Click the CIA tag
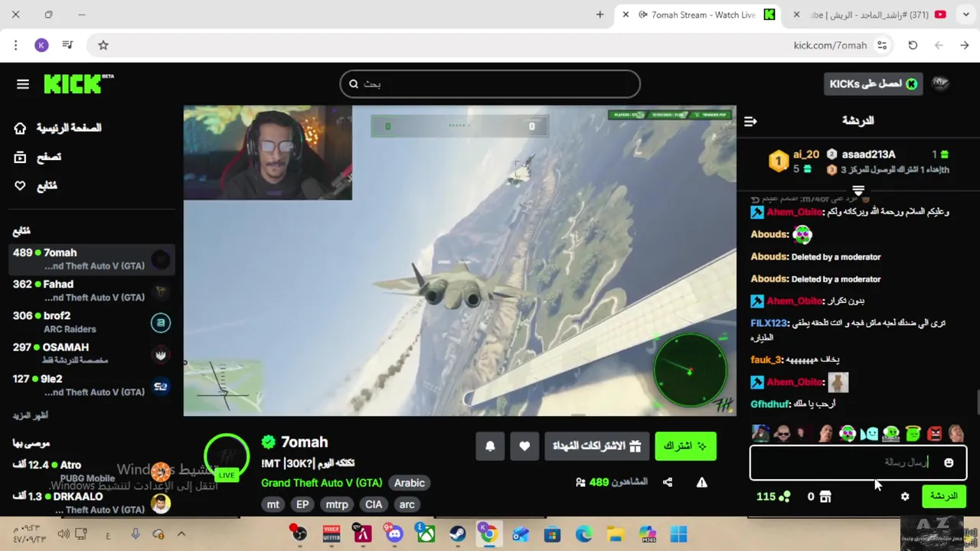 [x=374, y=504]
